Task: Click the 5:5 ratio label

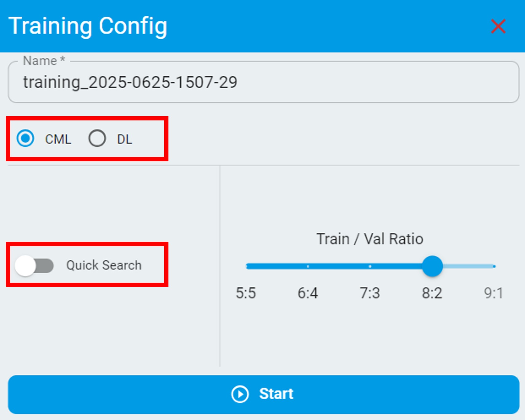Action: click(246, 293)
